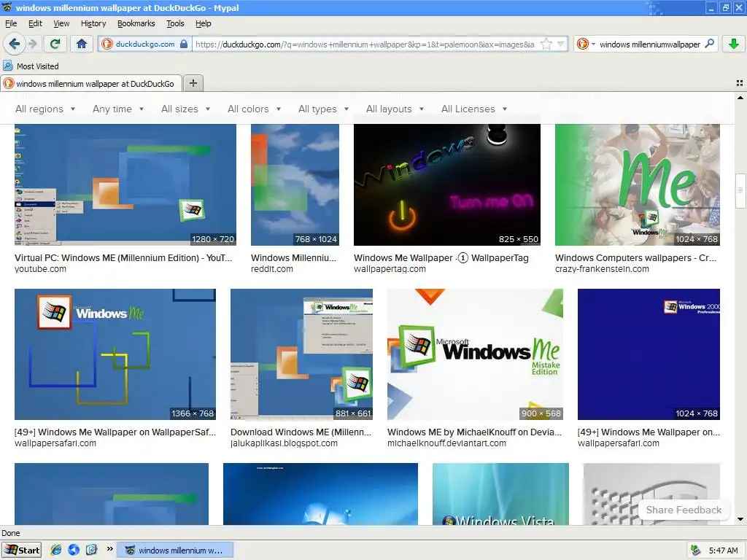The height and width of the screenshot is (560, 747).
Task: Open the search engine selector dropdown
Action: click(586, 44)
